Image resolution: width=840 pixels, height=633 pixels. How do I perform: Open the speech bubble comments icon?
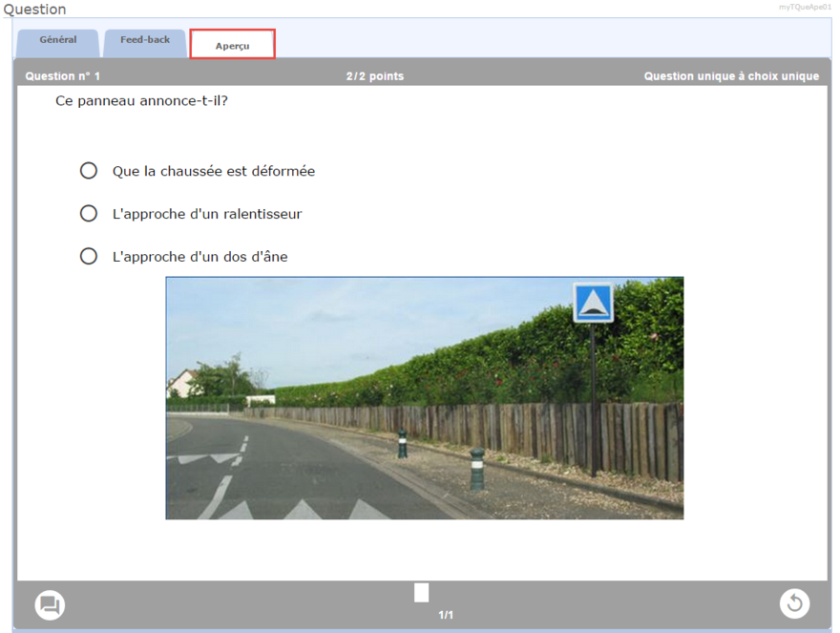coord(50,604)
